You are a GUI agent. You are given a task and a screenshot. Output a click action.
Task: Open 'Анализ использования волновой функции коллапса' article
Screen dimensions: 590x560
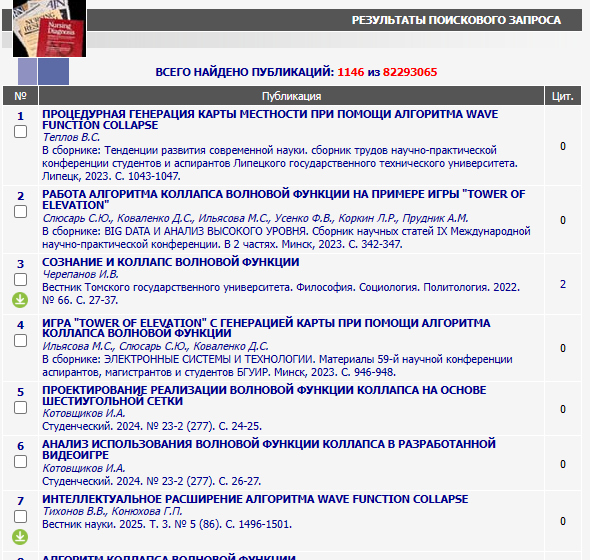click(x=269, y=449)
